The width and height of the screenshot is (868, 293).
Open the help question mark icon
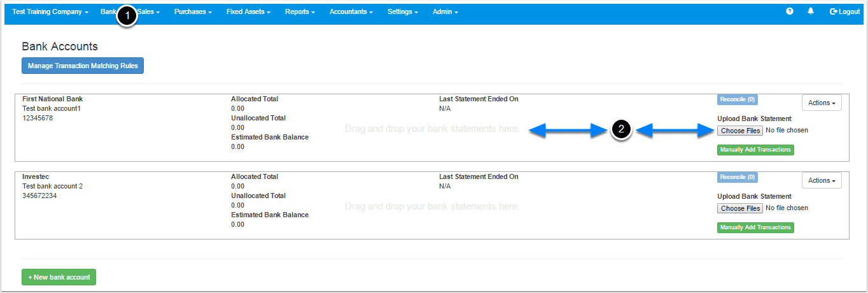coord(790,11)
